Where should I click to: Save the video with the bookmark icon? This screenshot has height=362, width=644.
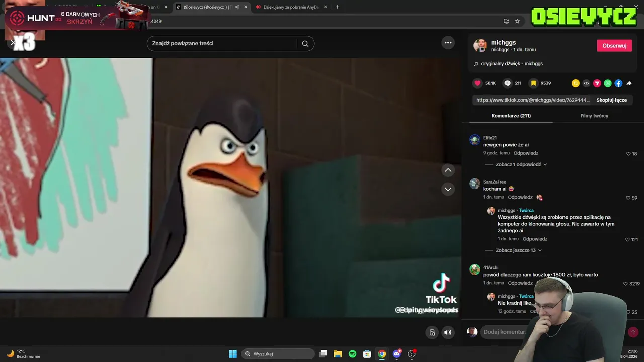click(533, 83)
